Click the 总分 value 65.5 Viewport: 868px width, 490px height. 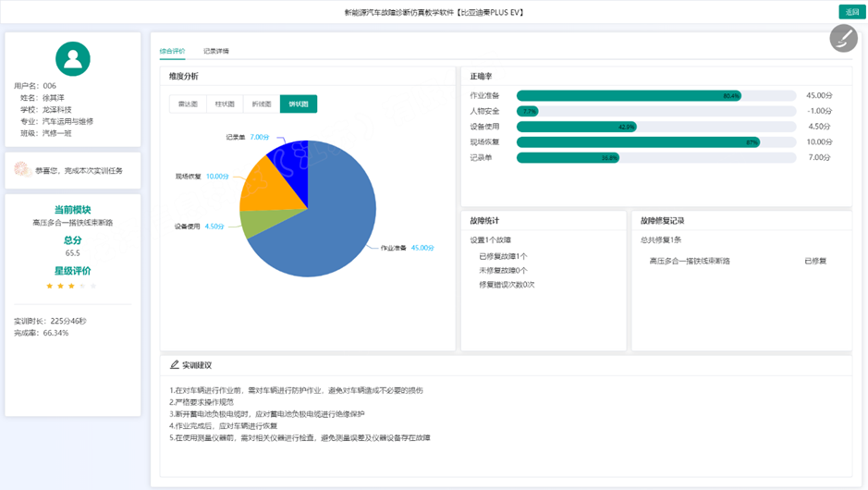tap(72, 253)
